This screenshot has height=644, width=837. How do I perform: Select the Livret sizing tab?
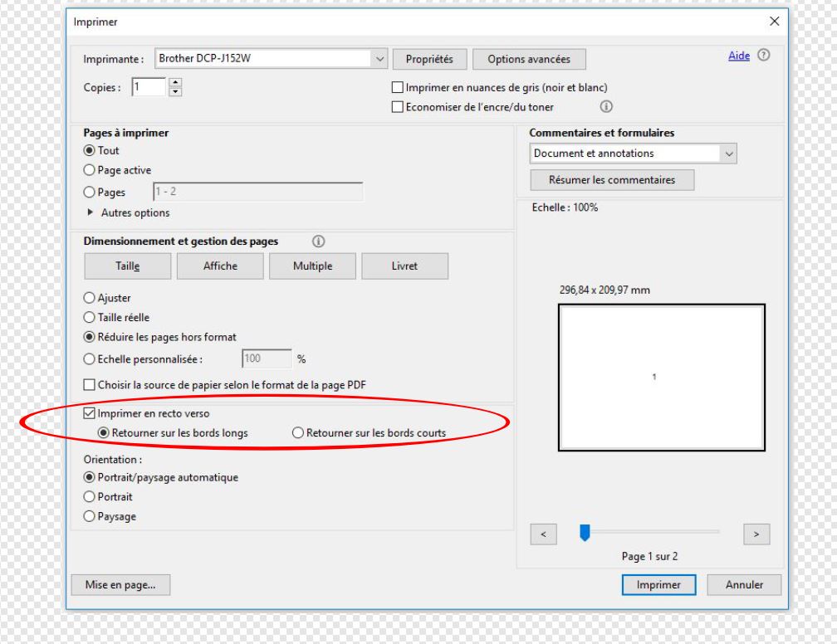coord(404,266)
